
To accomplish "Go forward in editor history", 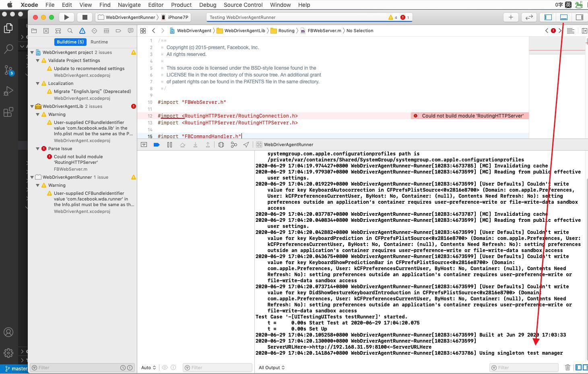I will pos(163,31).
